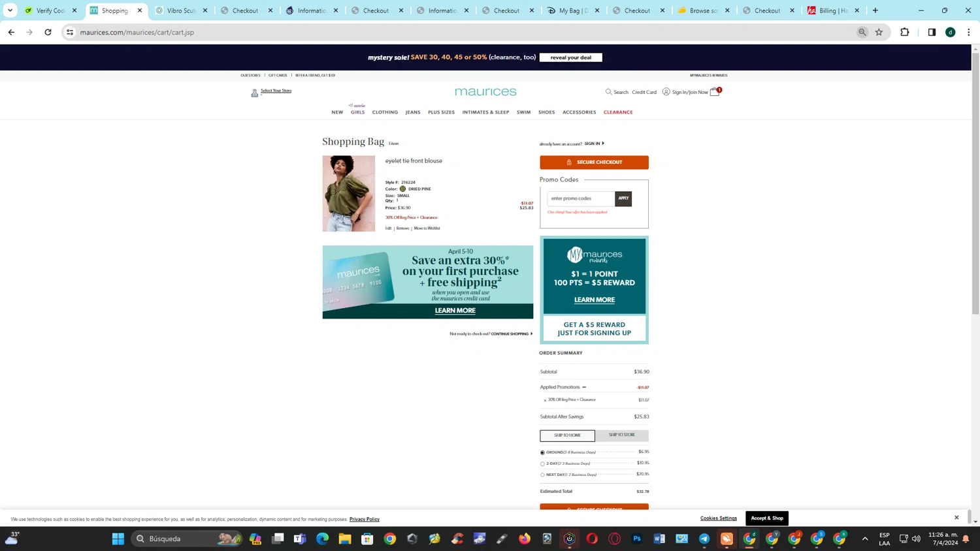
Task: Open the JEANS menu
Action: [413, 112]
